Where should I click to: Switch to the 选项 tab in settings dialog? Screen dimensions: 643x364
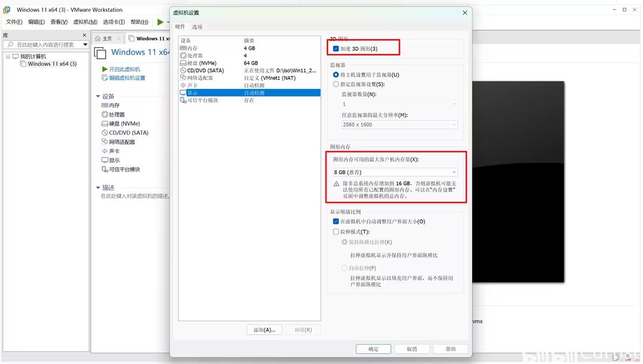[197, 26]
